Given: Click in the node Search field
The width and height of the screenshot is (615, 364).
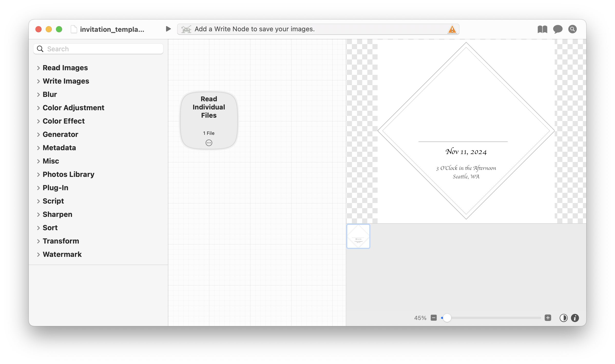Looking at the screenshot, I should point(103,49).
